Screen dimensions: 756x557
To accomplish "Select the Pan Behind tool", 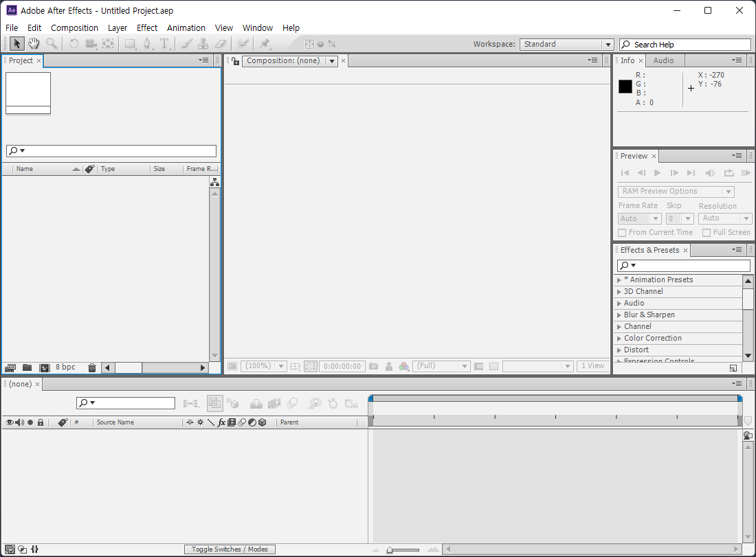I will click(x=108, y=44).
